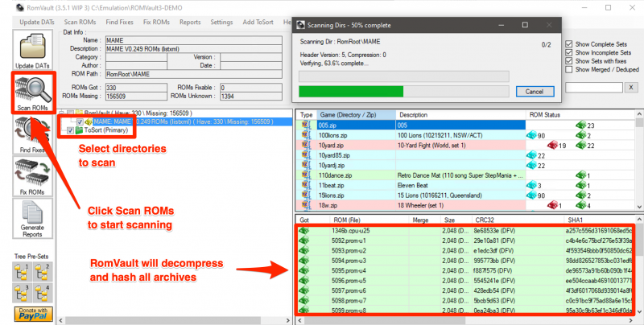Clear the filter with the X button
Viewport: 644px width, 325px height.
[x=631, y=87]
